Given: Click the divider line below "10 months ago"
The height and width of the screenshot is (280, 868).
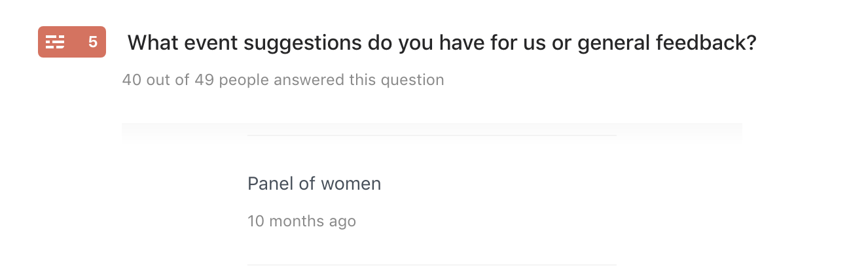Looking at the screenshot, I should click(x=432, y=264).
